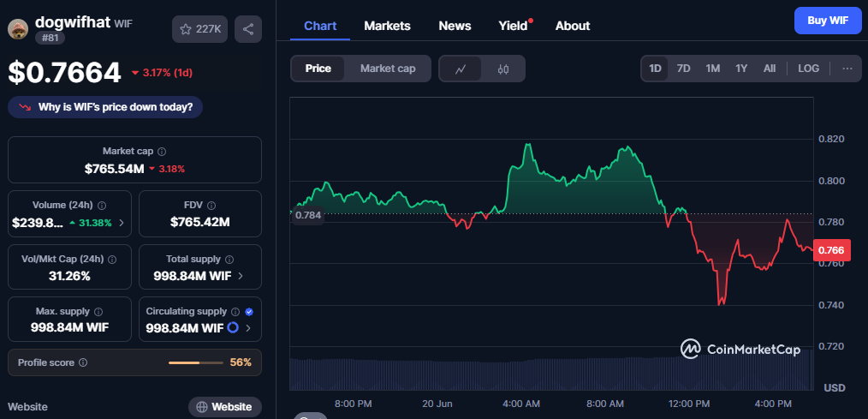Open the share icon button
Screen dimensions: 868x419
pyautogui.click(x=248, y=29)
